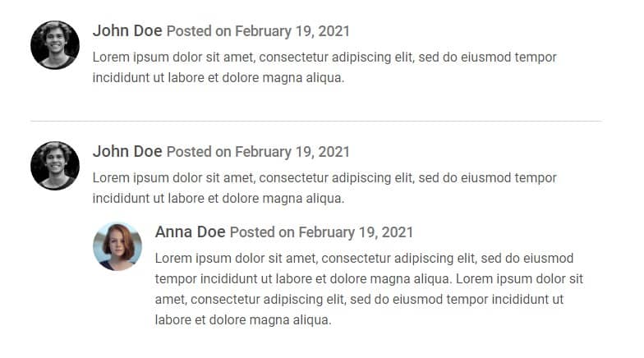Screen dimensions: 644x358
Task: Click 'Posted on' text in second John Doe comment
Action: tap(199, 152)
